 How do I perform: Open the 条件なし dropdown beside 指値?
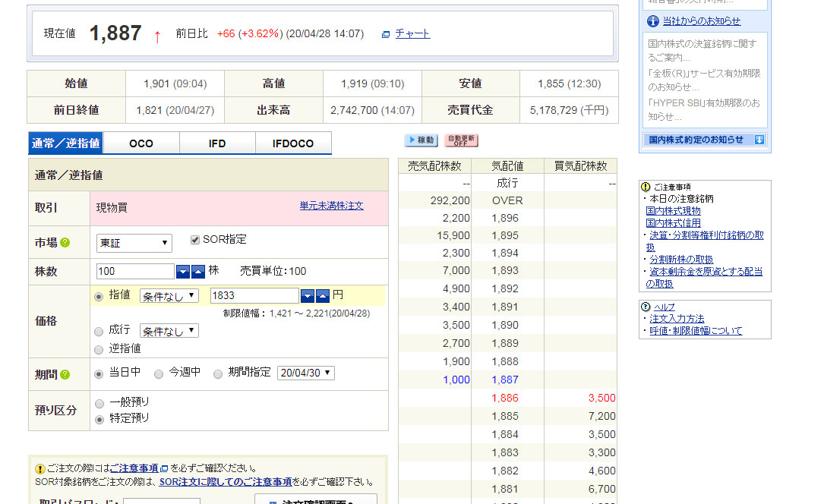169,296
